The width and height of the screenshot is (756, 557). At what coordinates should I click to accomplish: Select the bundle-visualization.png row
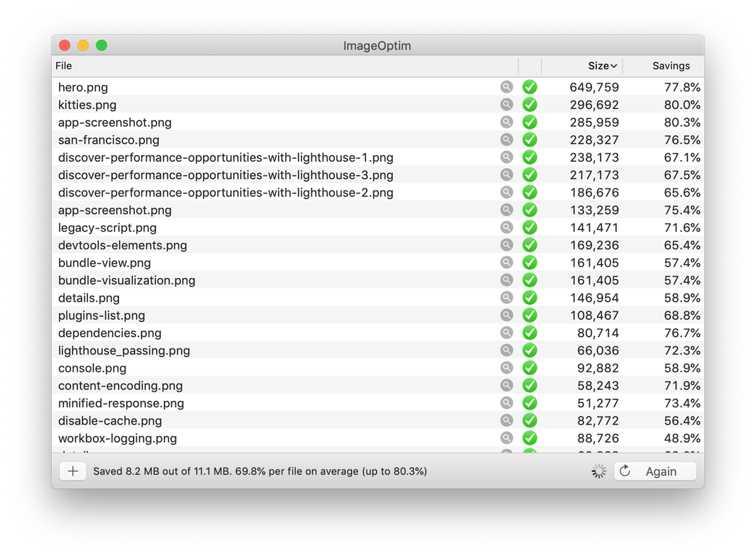(127, 280)
